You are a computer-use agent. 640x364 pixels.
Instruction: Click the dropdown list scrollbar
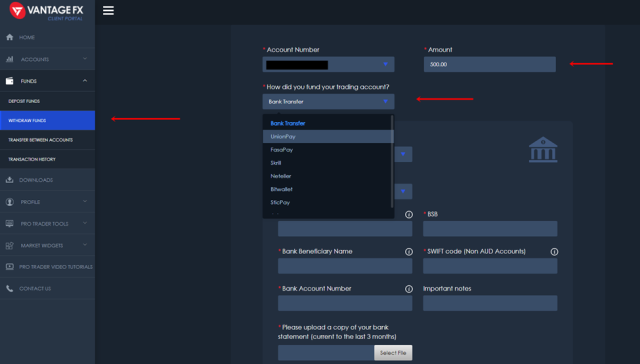click(x=392, y=161)
